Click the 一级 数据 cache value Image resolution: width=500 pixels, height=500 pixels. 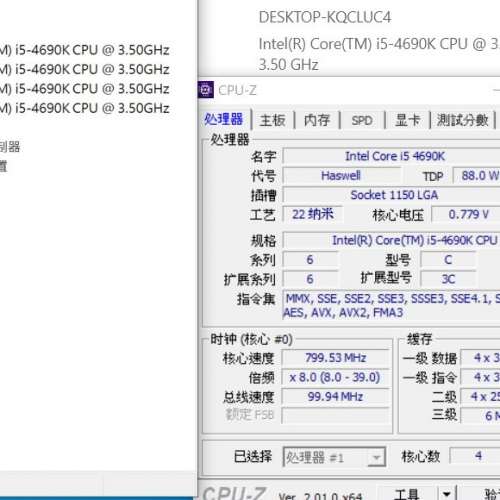[x=480, y=358]
